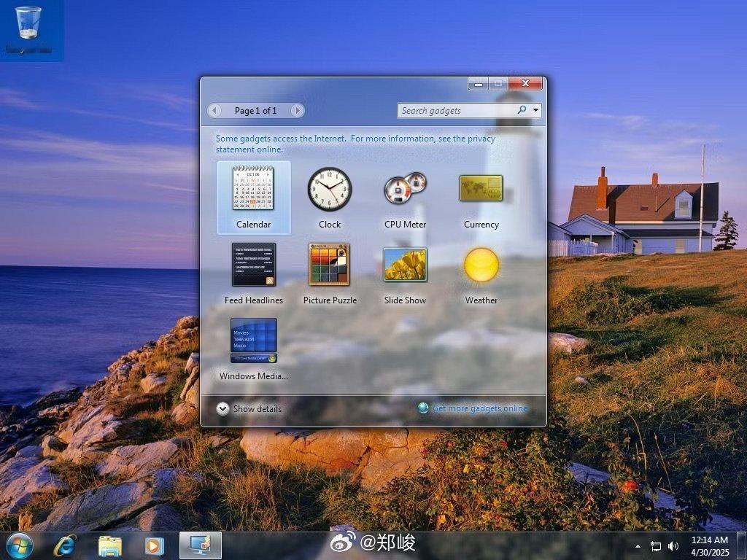Open the search options dropdown arrow

coord(536,111)
